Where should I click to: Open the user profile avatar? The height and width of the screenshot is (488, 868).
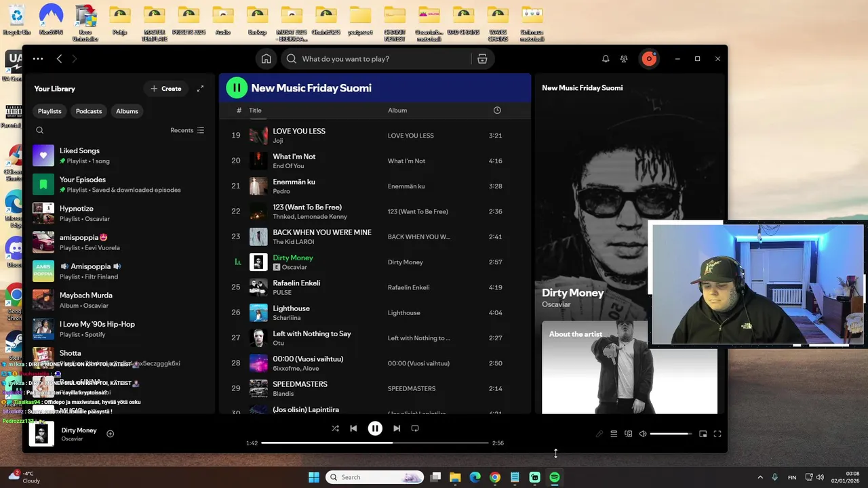click(649, 59)
